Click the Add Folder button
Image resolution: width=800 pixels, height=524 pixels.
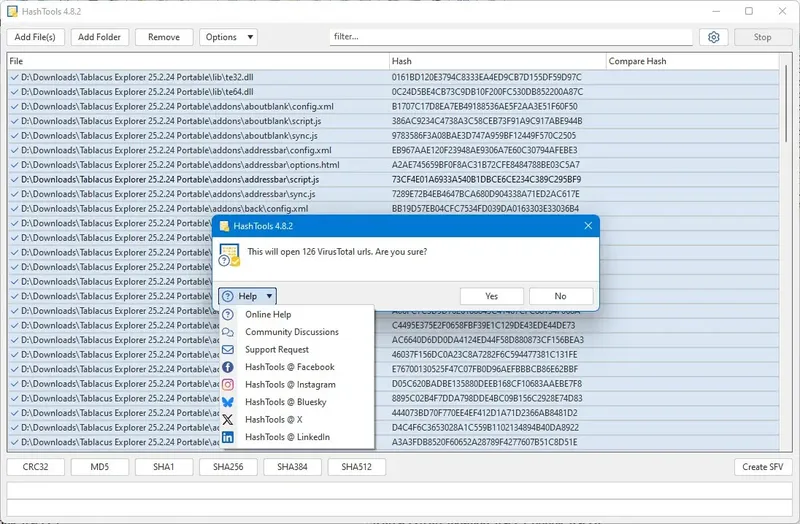(99, 37)
